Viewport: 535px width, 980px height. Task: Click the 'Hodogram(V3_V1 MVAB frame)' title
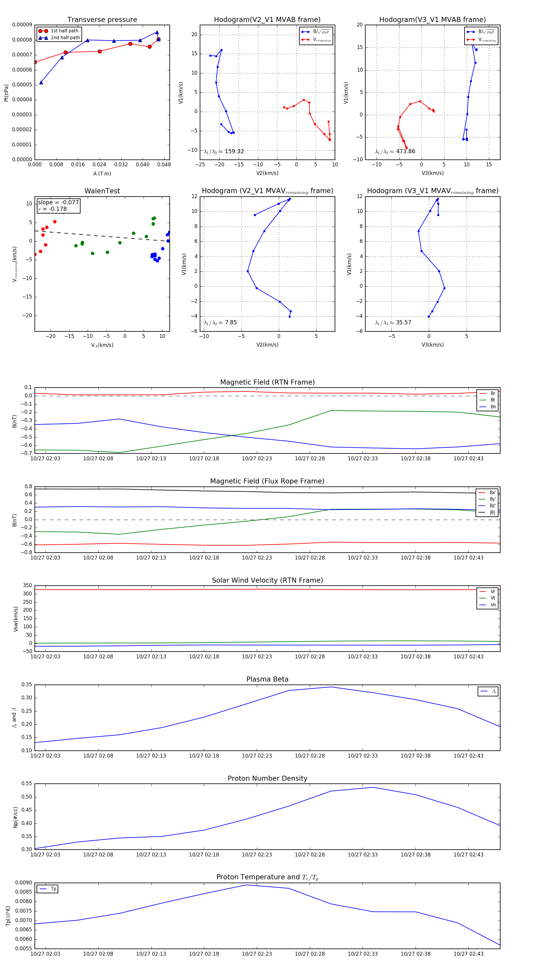pyautogui.click(x=432, y=20)
